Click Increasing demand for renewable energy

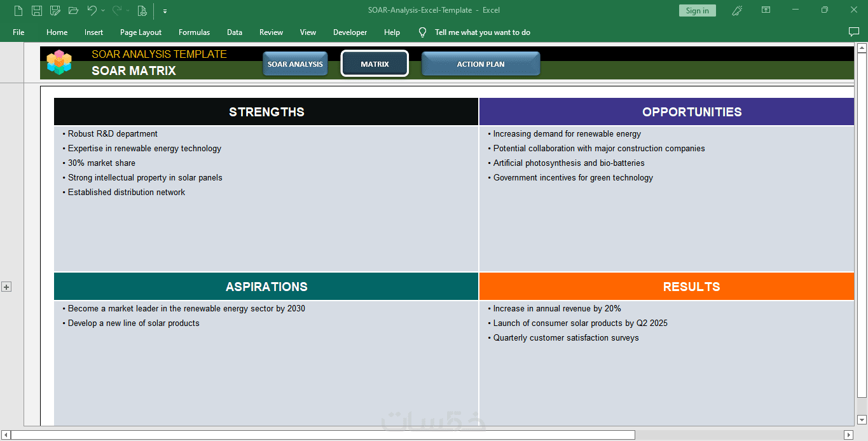pos(565,134)
